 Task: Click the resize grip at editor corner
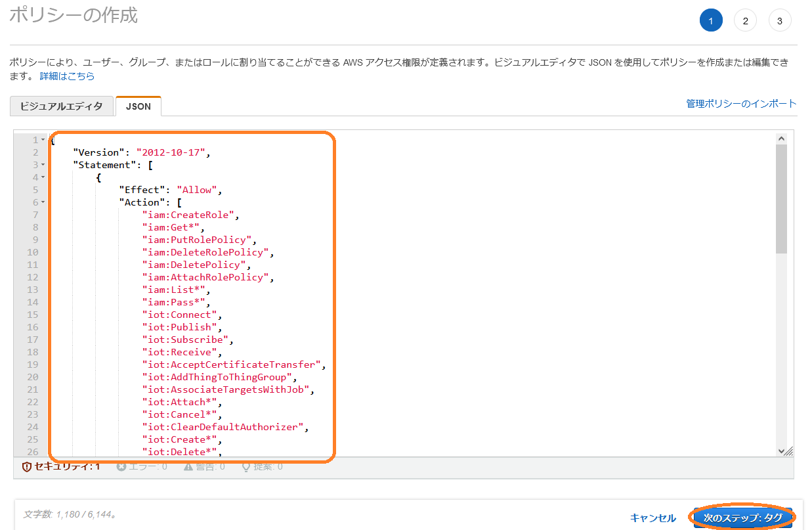(789, 452)
